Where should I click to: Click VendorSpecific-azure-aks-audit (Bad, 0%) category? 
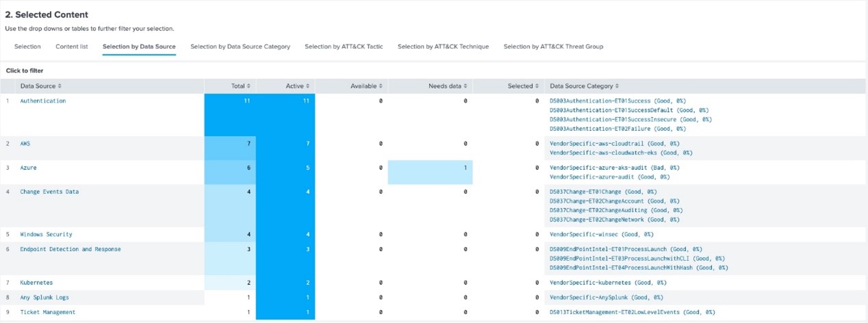(614, 168)
